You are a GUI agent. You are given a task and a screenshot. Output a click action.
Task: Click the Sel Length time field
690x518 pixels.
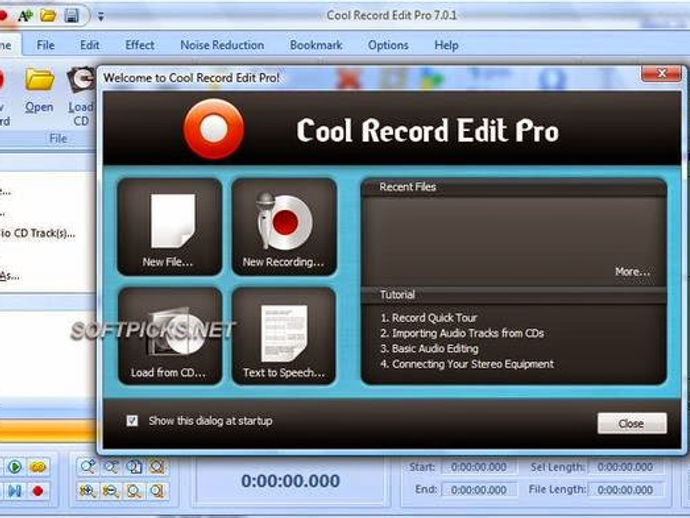625,467
